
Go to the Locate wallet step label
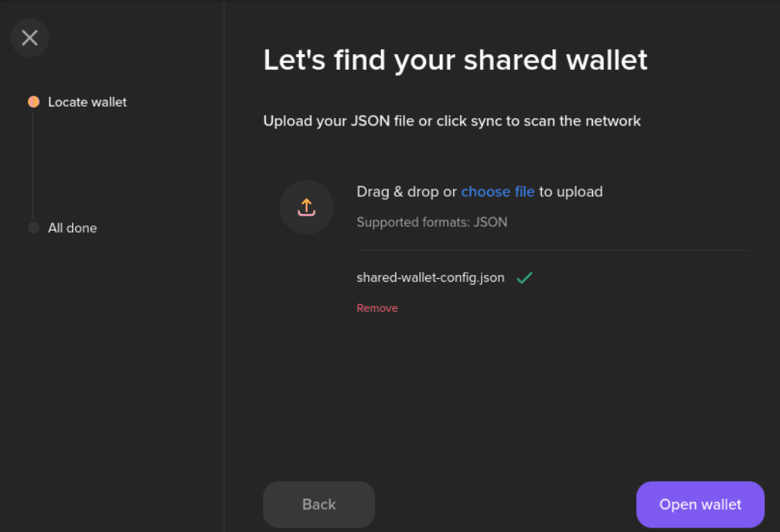(x=87, y=102)
